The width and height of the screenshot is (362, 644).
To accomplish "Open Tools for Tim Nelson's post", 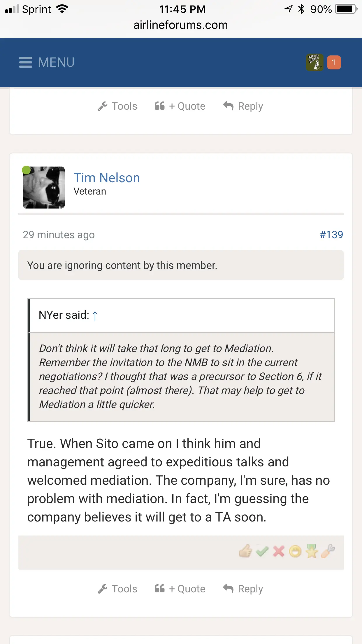I will point(117,589).
